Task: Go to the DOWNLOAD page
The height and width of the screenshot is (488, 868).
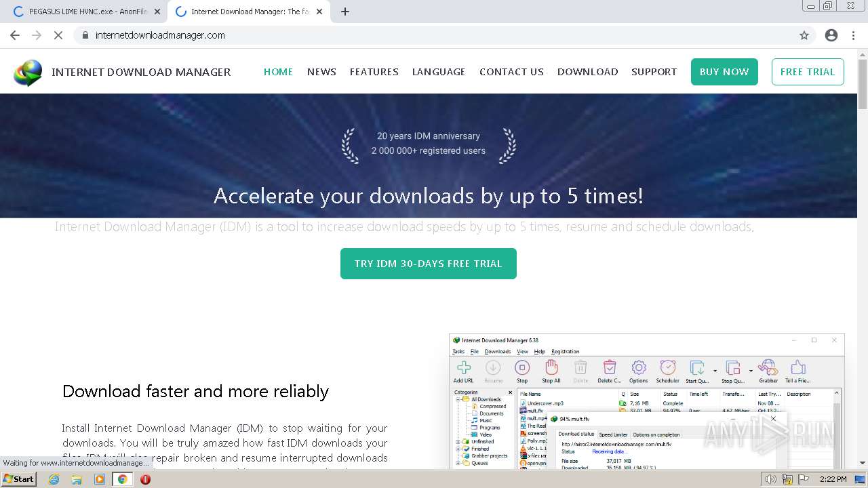Action: (x=587, y=72)
